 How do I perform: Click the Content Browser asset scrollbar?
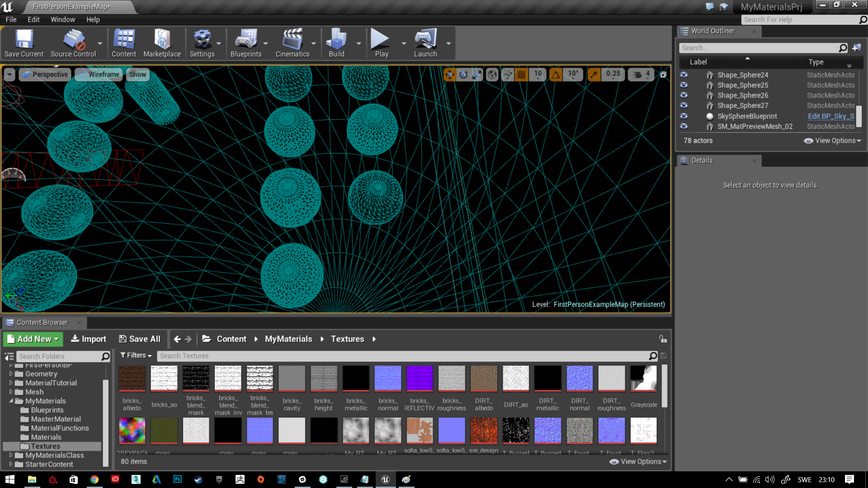[665, 385]
